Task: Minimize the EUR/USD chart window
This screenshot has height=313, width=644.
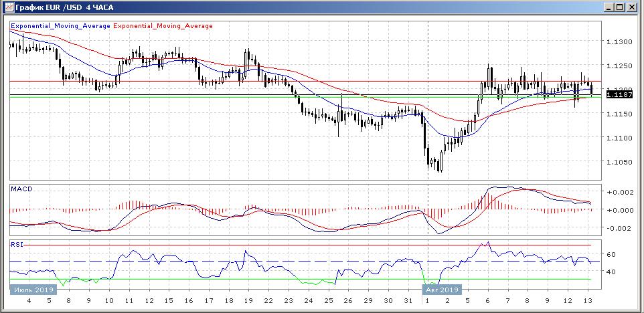Action: tap(609, 7)
